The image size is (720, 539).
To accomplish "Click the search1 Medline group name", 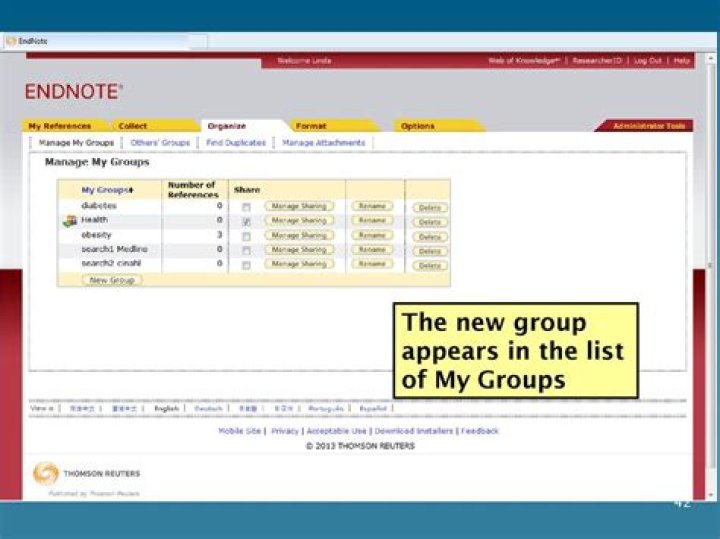I will click(x=114, y=249).
